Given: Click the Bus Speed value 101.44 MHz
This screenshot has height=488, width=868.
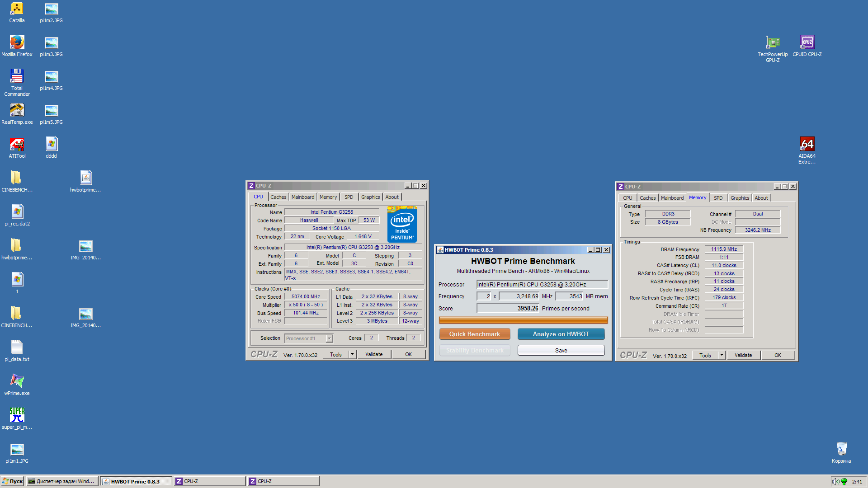Looking at the screenshot, I should 306,313.
